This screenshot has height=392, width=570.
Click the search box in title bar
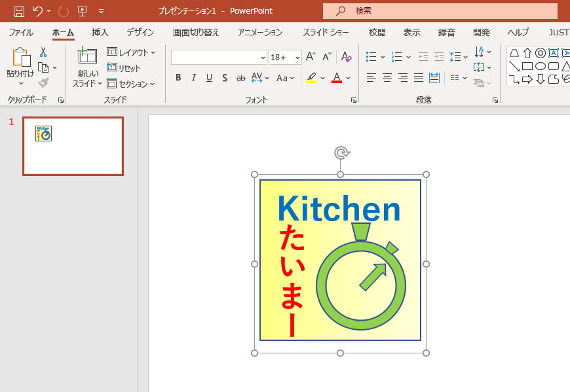(440, 11)
